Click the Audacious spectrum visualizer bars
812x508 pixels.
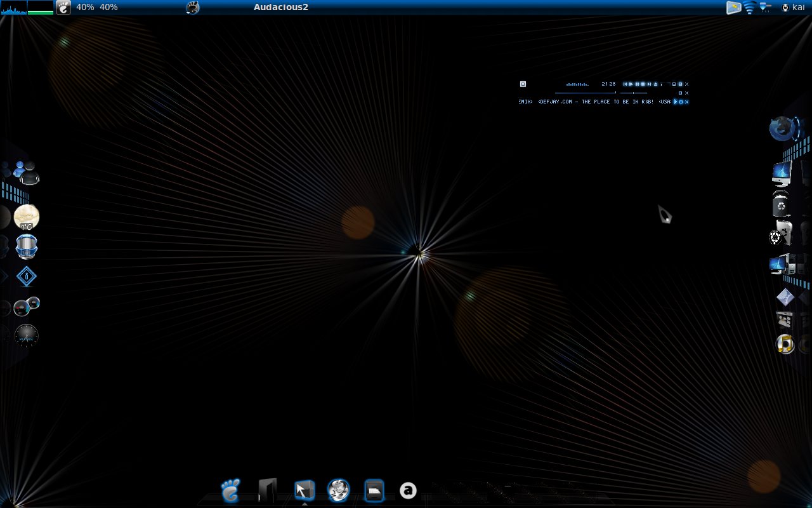[577, 84]
